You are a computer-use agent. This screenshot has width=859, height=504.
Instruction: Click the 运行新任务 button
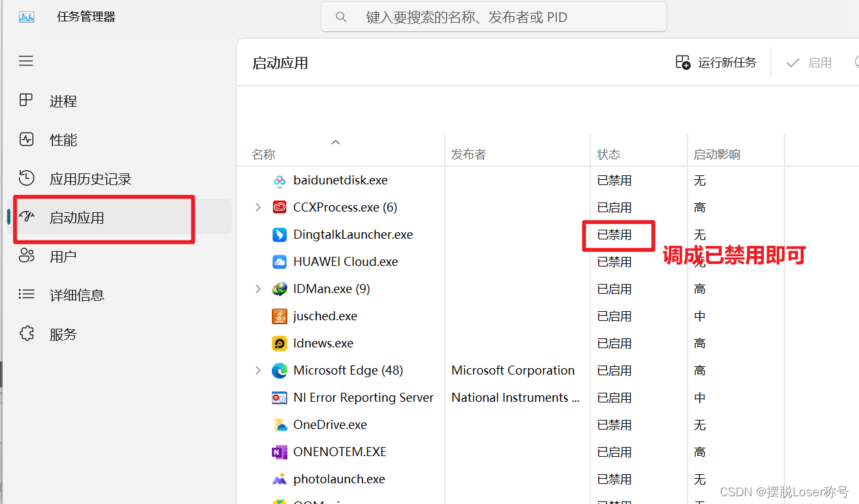click(716, 62)
